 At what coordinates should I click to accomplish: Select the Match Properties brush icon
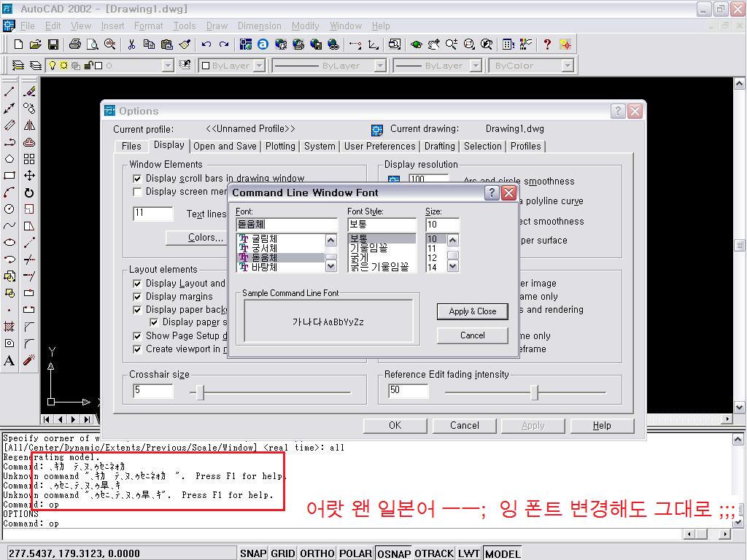pos(185,44)
